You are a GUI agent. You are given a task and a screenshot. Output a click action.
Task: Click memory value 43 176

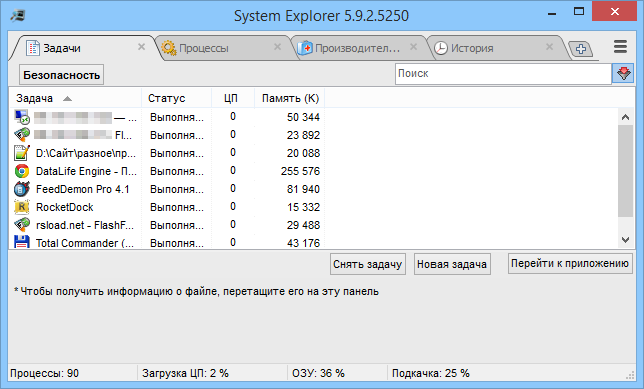(303, 243)
